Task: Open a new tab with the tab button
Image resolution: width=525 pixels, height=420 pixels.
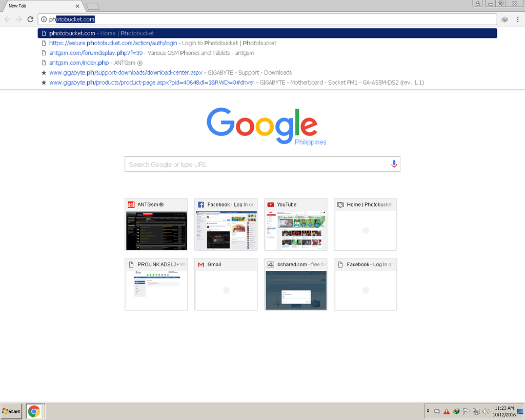Action: click(x=93, y=6)
